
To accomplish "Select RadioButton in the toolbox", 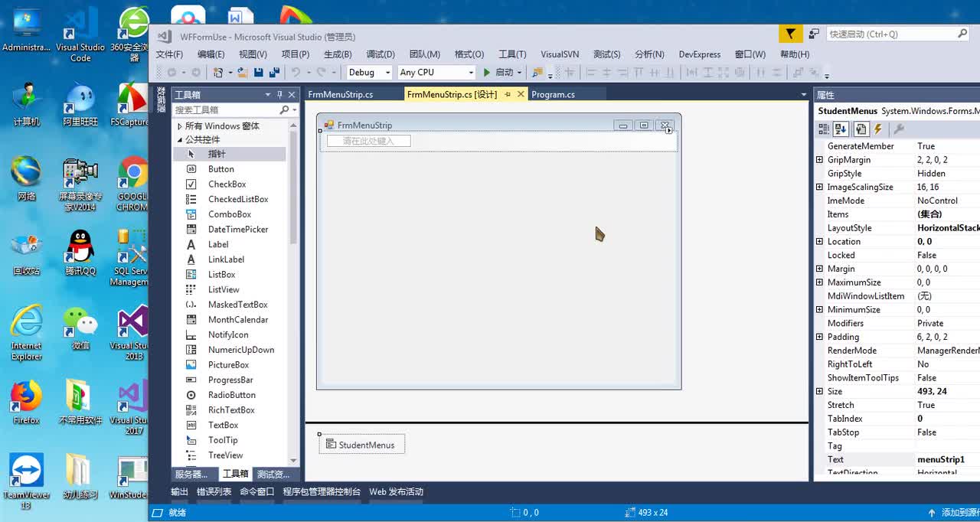I will [x=231, y=395].
